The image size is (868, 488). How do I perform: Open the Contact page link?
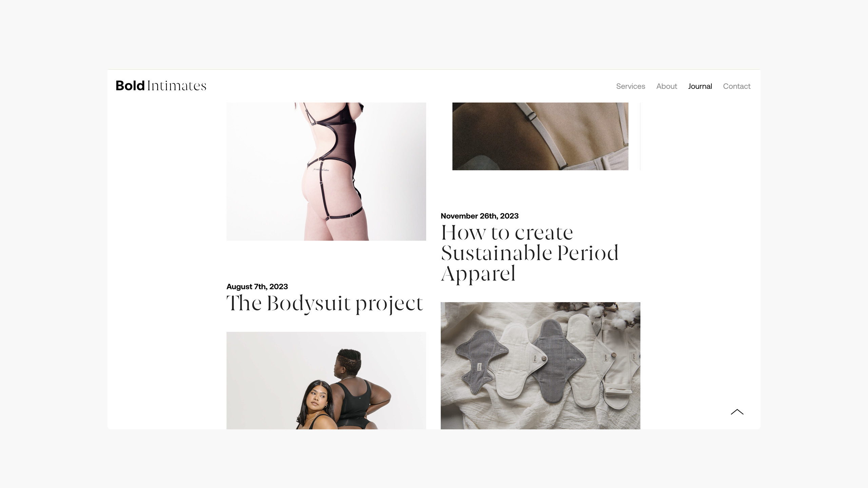736,86
